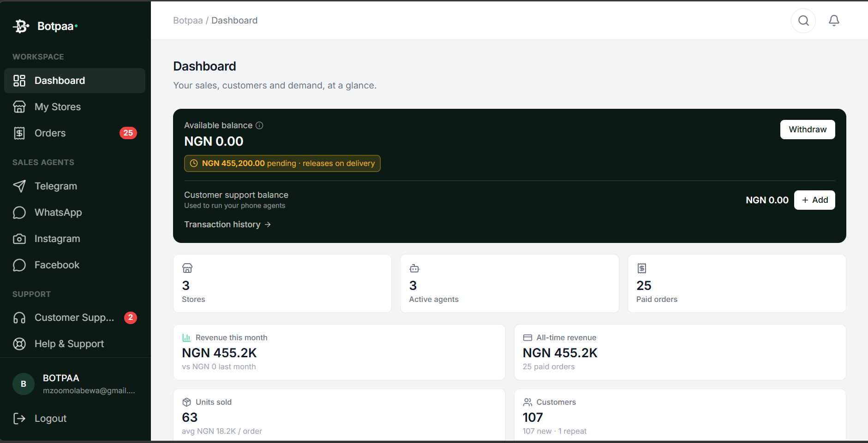Select the Telegram sales agent

pyautogui.click(x=75, y=186)
